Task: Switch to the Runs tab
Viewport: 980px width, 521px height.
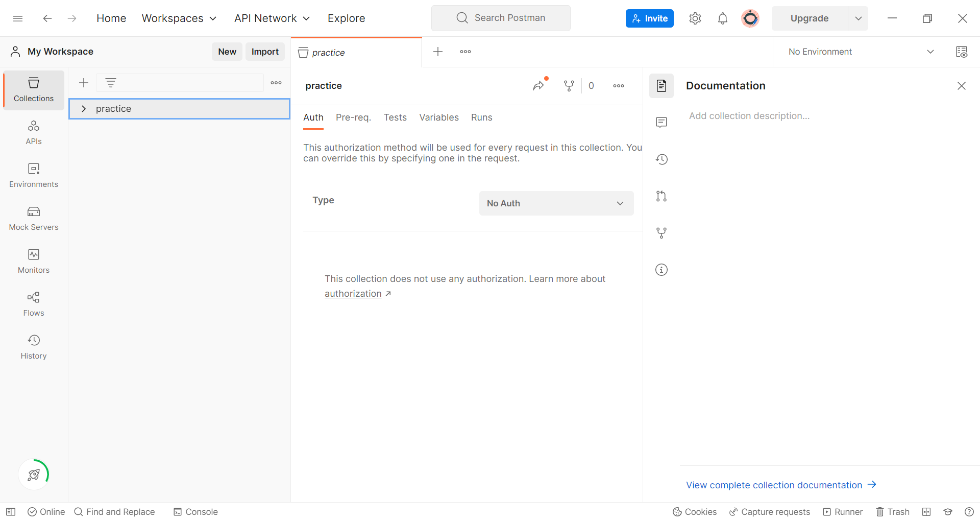Action: point(482,117)
